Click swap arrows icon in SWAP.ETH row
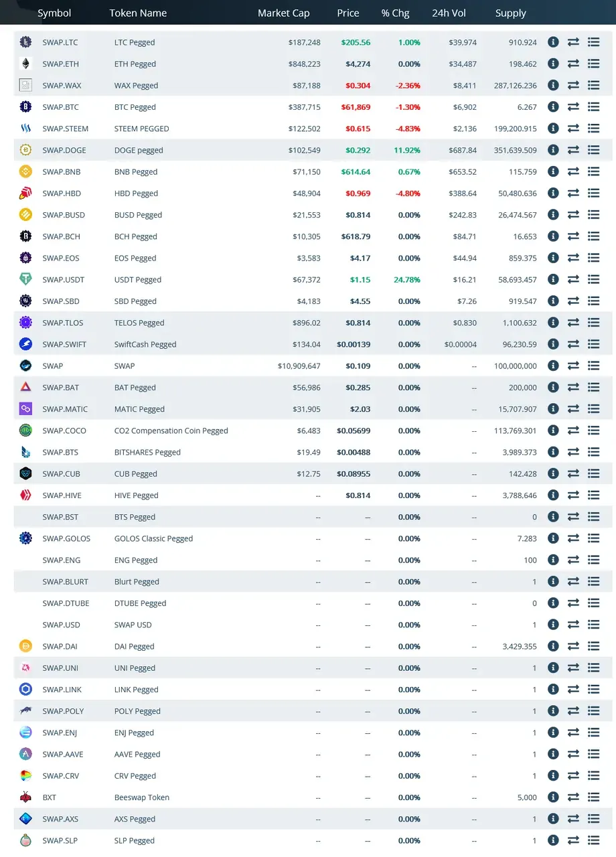 (573, 64)
